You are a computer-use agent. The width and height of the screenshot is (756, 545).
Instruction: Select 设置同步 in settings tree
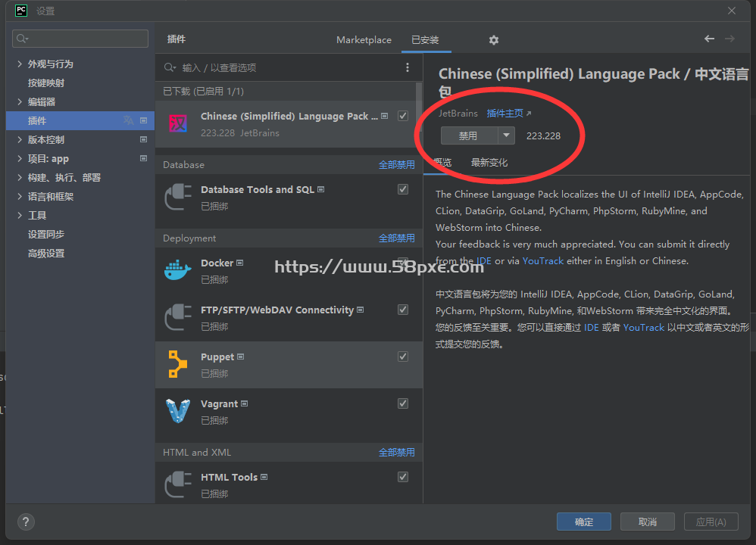[x=46, y=234]
